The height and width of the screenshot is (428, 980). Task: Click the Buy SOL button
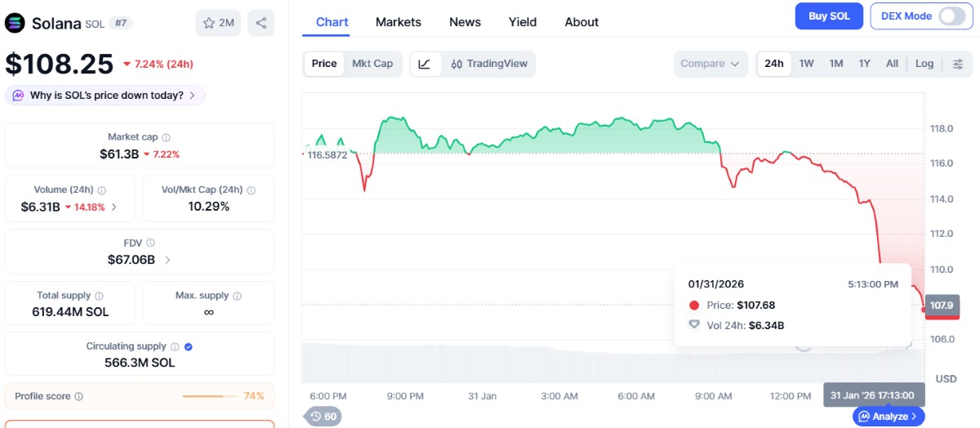(829, 16)
